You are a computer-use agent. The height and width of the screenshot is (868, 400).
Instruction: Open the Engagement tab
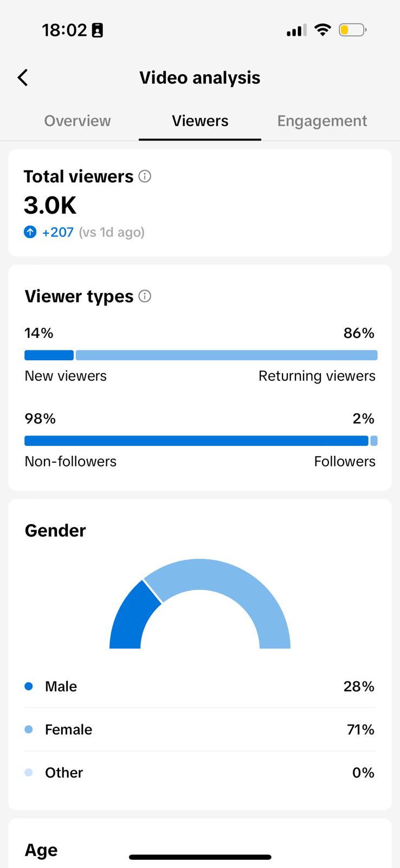(322, 120)
